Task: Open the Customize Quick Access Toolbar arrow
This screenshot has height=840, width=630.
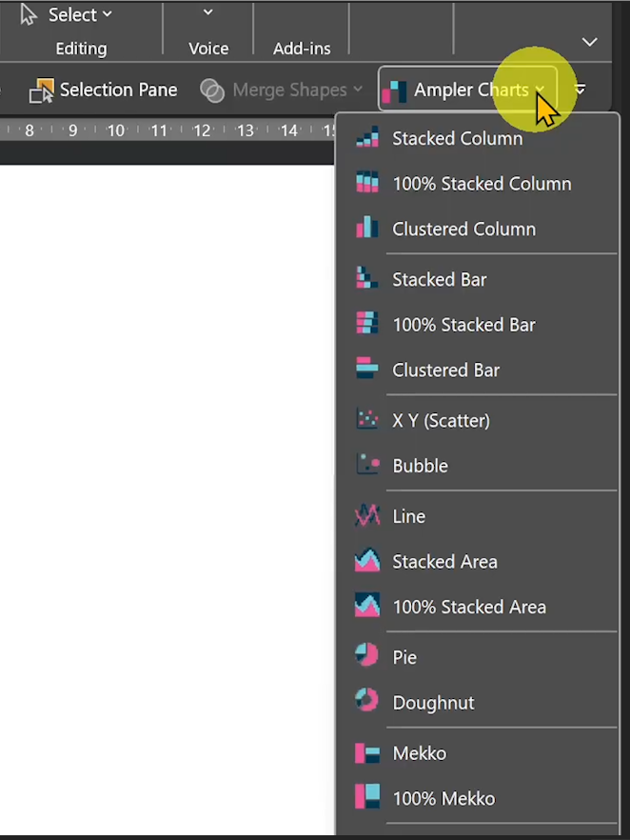Action: click(580, 89)
